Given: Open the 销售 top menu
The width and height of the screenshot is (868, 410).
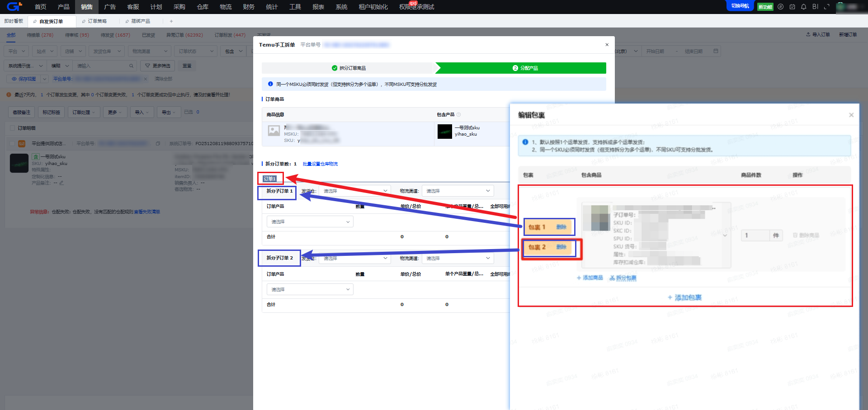Looking at the screenshot, I should [x=87, y=7].
